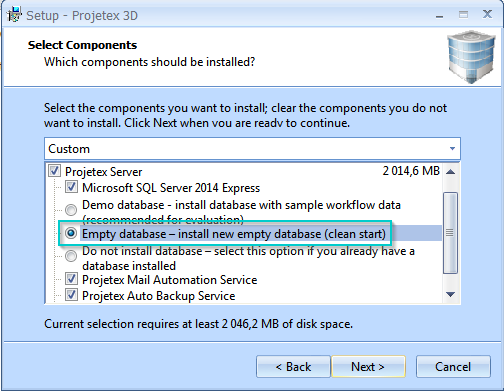Toggle Projetex Mail Automation Service checkbox

[71, 279]
